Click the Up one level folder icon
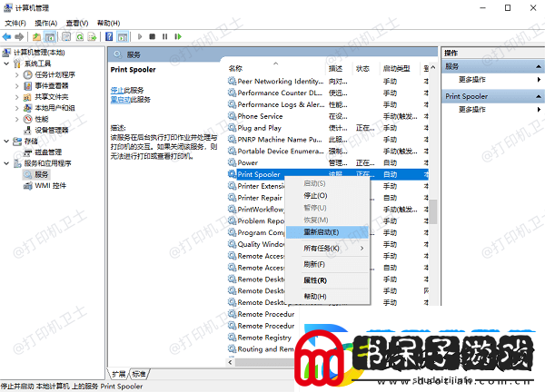 (36, 36)
